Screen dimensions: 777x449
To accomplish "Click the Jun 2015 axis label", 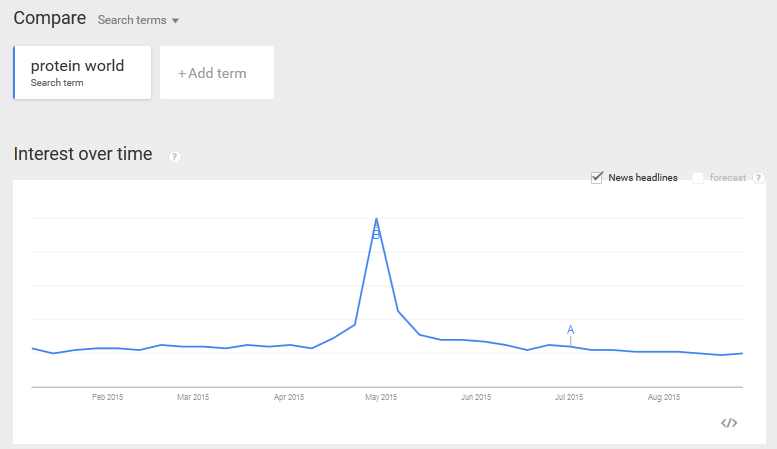I will click(476, 397).
